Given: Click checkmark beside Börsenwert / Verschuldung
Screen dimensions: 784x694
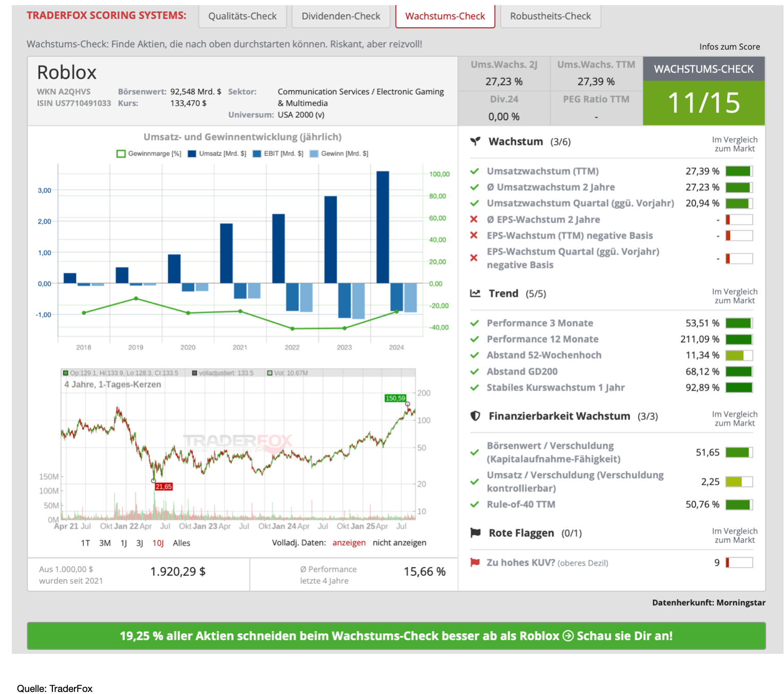Looking at the screenshot, I should [x=475, y=452].
